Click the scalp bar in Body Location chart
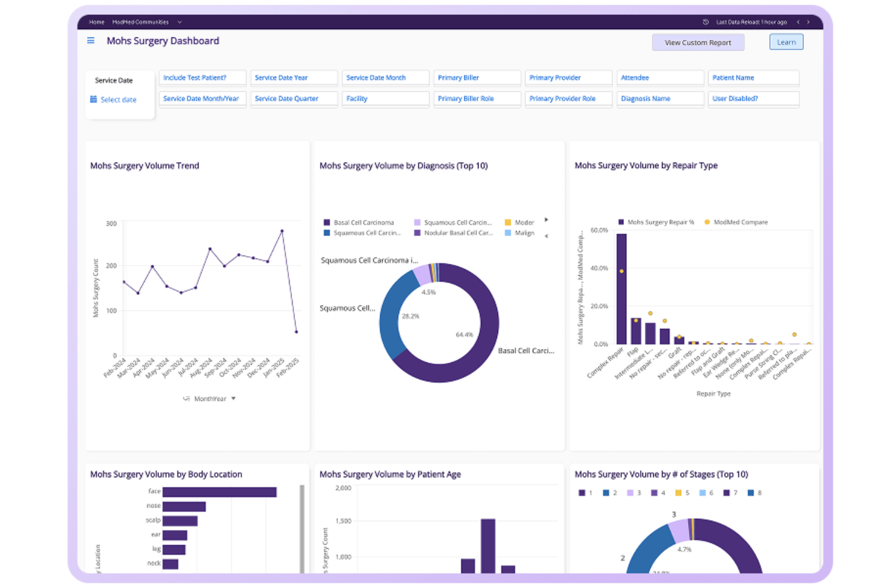The width and height of the screenshot is (882, 588). point(180,521)
